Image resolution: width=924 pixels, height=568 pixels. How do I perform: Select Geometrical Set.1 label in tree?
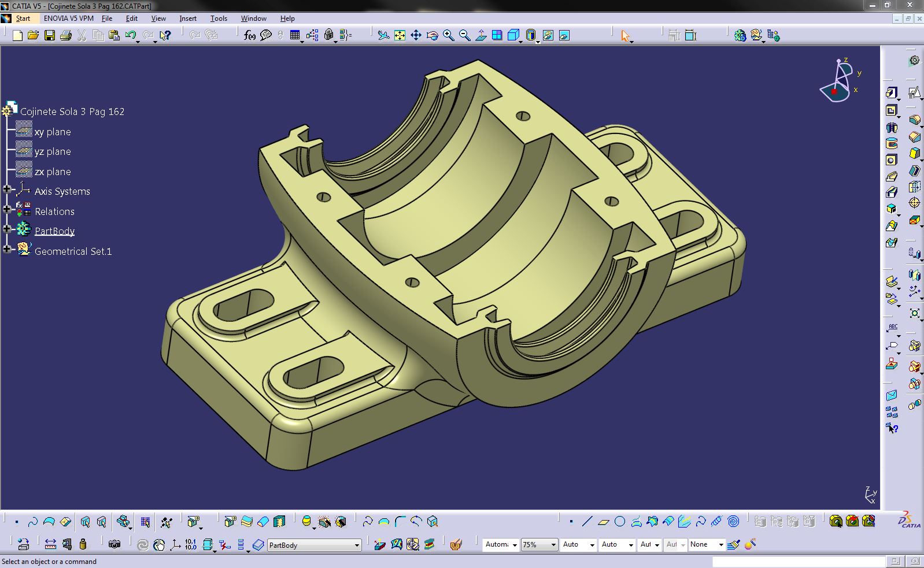point(73,251)
